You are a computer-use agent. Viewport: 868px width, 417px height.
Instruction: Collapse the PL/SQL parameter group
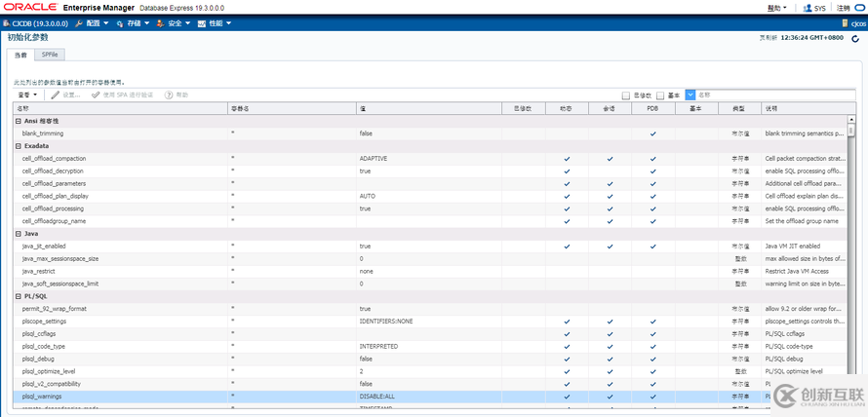pyautogui.click(x=18, y=295)
